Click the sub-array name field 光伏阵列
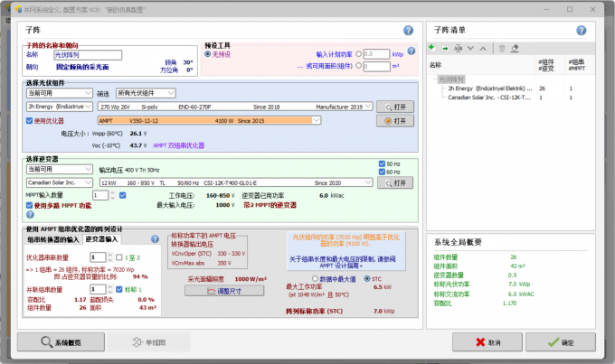This screenshot has width=615, height=364. point(88,55)
